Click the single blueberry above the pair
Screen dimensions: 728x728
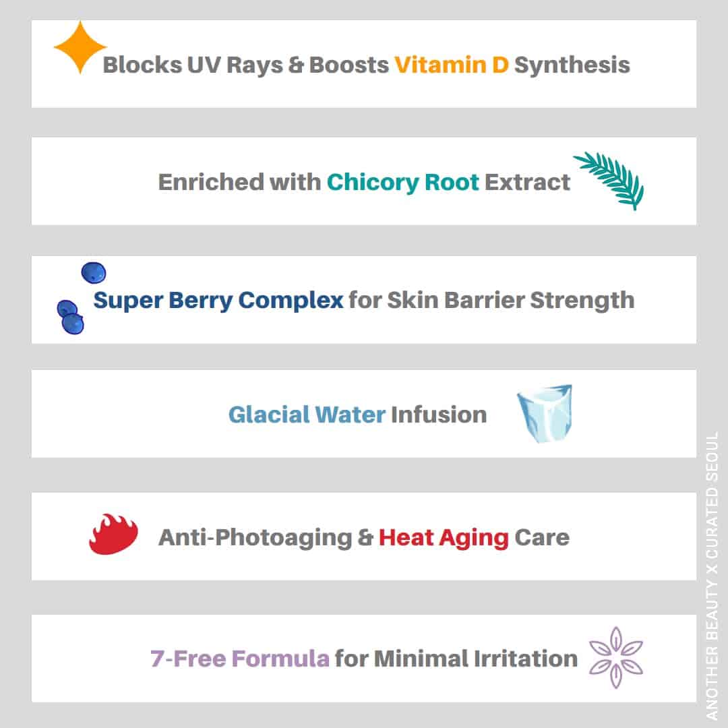[93, 272]
